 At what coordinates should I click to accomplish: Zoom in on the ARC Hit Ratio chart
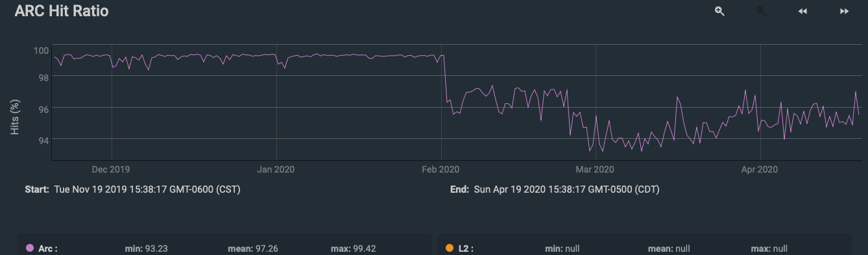[719, 11]
